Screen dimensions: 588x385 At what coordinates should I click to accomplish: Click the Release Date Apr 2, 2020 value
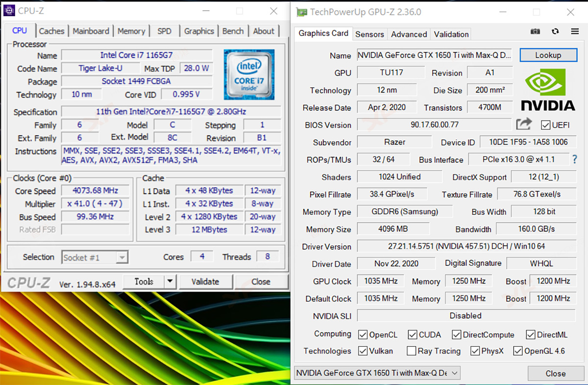387,107
